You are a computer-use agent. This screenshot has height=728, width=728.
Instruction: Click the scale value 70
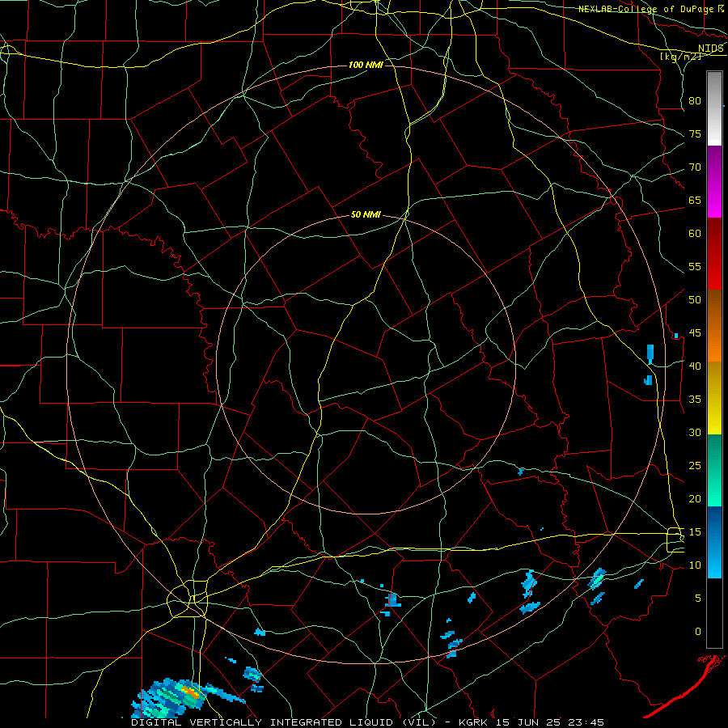pyautogui.click(x=695, y=167)
